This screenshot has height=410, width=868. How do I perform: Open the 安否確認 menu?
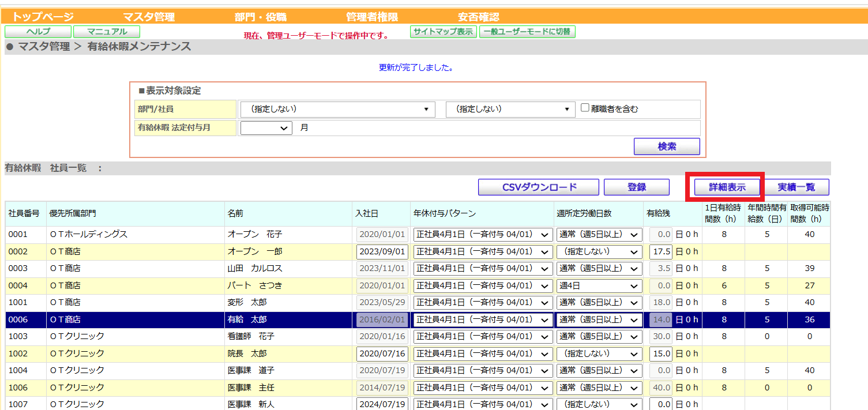pos(479,17)
